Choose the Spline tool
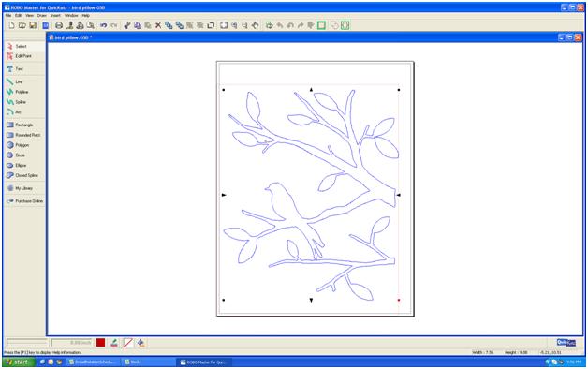Image resolution: width=588 pixels, height=369 pixels. 24,102
